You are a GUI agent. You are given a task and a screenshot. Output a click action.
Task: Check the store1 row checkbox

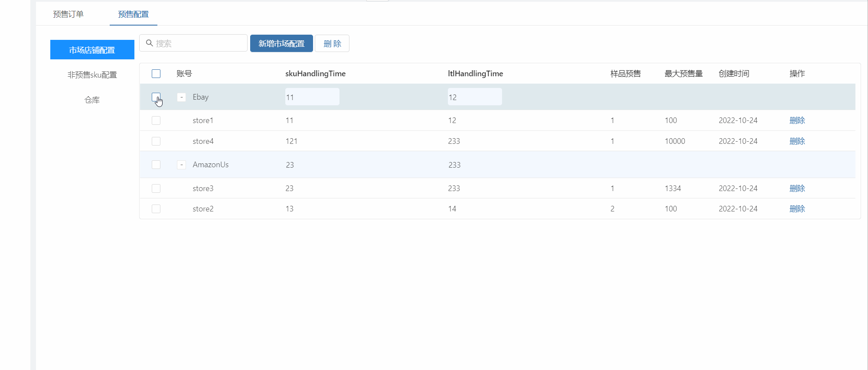tap(156, 120)
